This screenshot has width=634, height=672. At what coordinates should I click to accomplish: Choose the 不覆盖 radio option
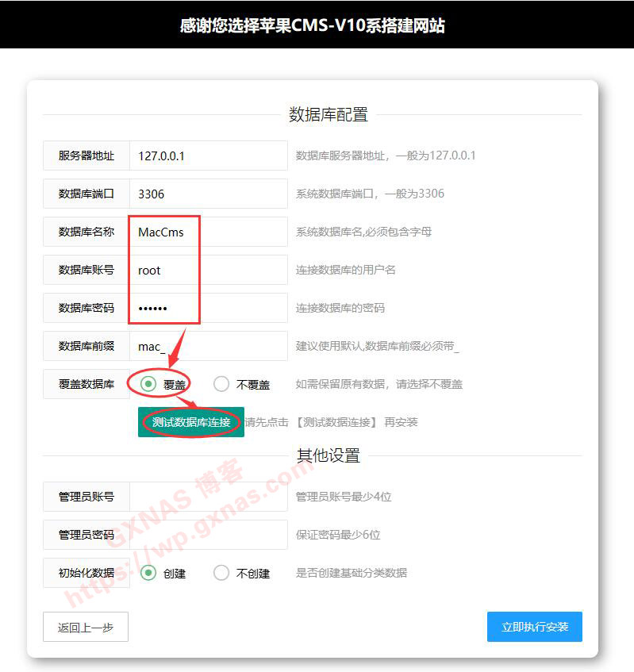(x=221, y=384)
